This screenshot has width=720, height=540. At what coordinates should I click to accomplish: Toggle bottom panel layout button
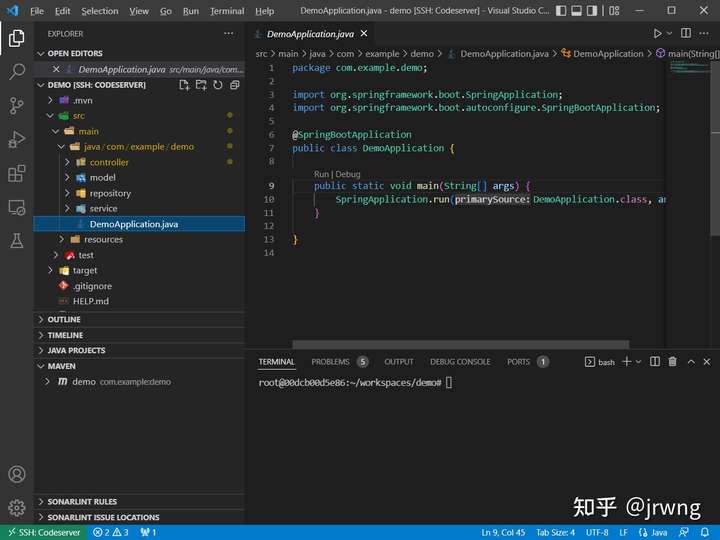click(576, 11)
